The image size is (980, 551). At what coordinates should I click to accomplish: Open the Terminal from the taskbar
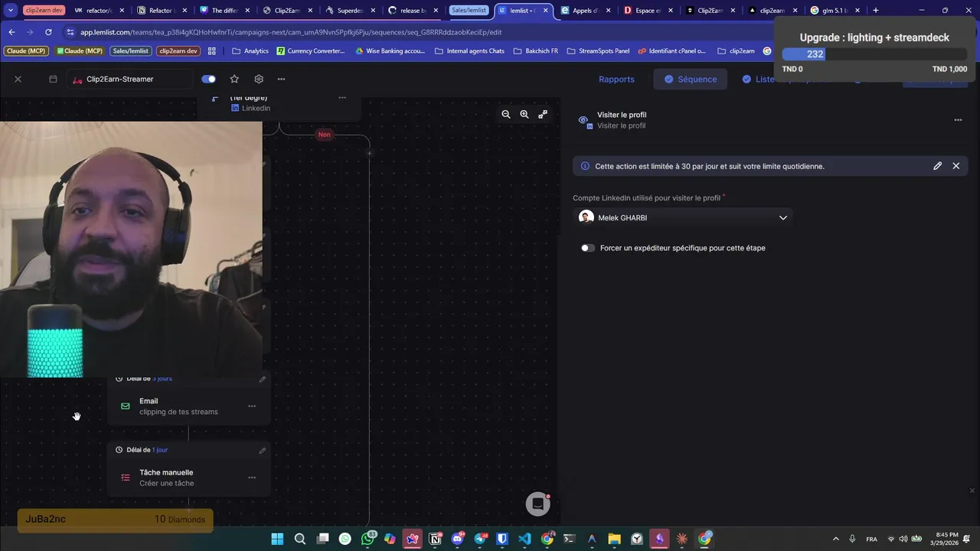[570, 539]
